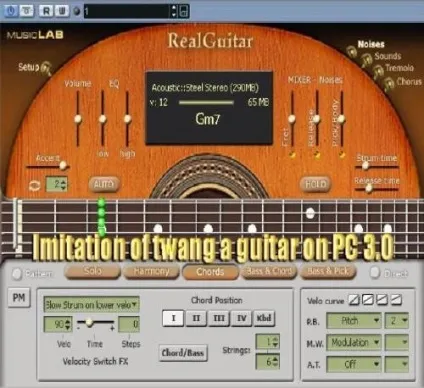Click the green fretted notes on the fretboard
This screenshot has height=388, width=424.
click(x=102, y=216)
